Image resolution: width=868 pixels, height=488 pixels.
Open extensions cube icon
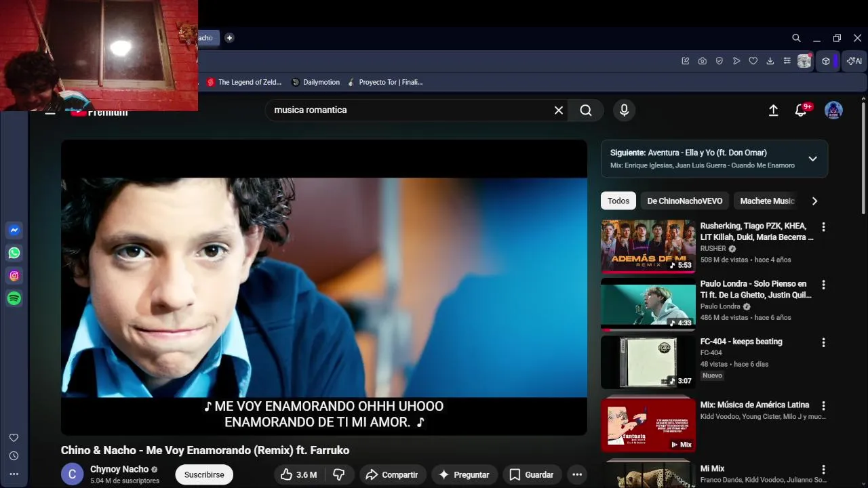pyautogui.click(x=826, y=61)
